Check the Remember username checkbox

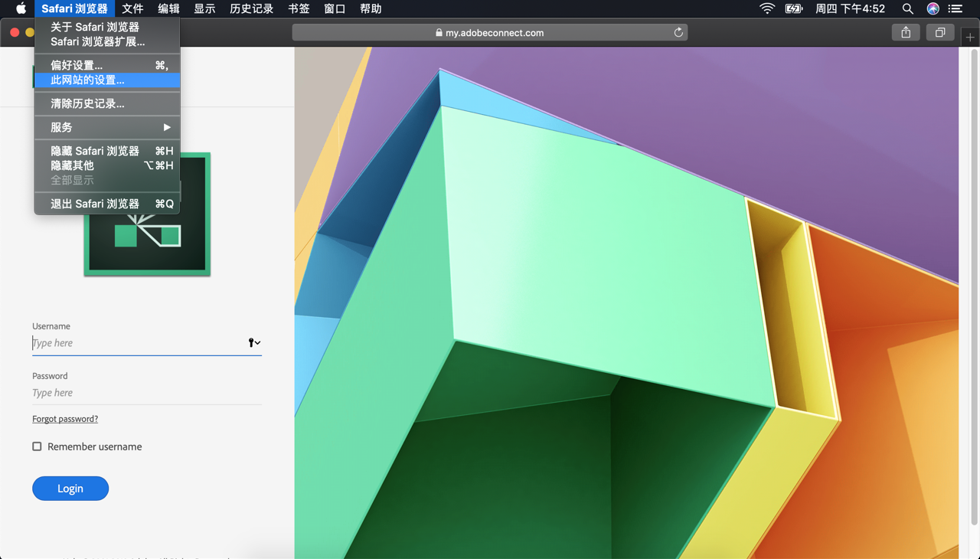(37, 446)
